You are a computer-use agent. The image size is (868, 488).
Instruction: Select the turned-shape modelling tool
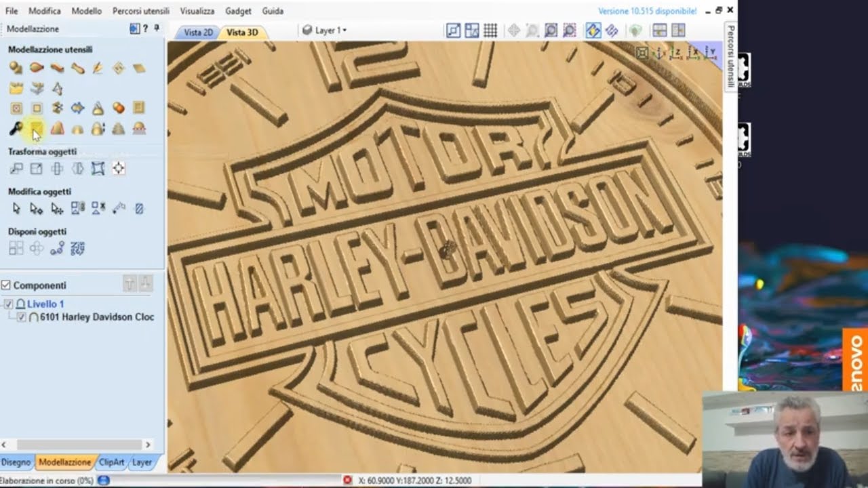click(x=77, y=68)
